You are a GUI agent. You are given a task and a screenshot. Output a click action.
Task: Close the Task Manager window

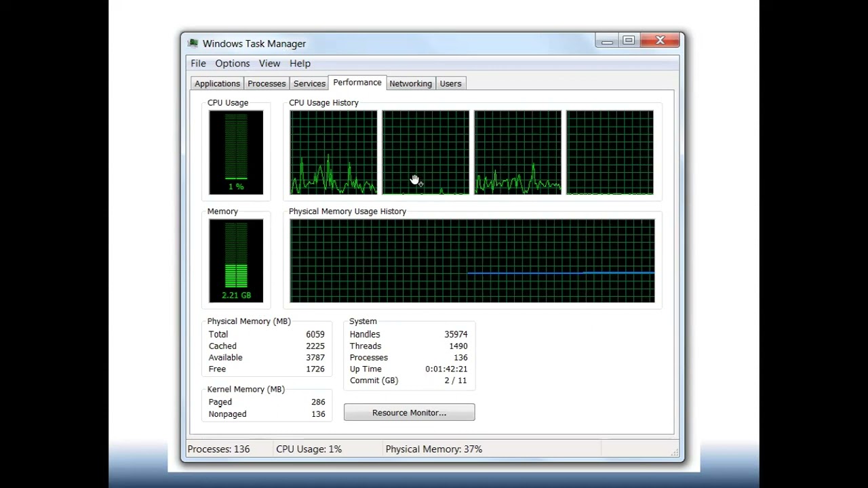click(x=660, y=41)
